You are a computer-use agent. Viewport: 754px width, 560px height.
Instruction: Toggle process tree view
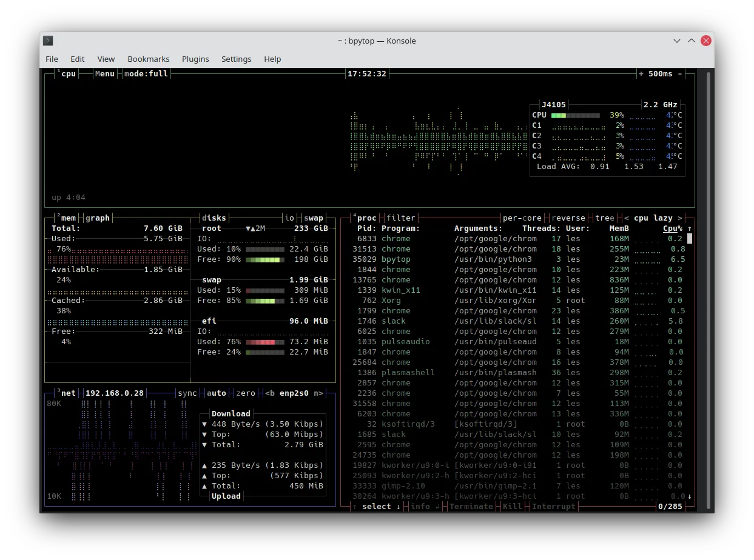click(x=605, y=218)
